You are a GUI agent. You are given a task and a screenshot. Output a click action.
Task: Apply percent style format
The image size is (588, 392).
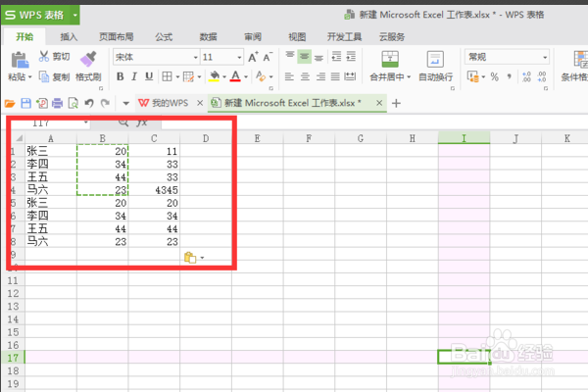pos(495,76)
